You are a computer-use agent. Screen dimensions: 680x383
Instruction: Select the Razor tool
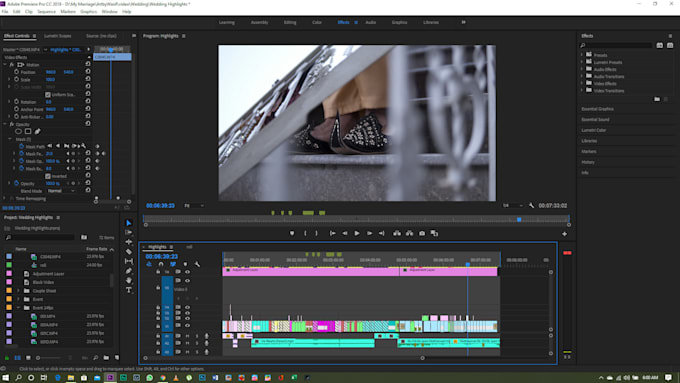point(129,252)
